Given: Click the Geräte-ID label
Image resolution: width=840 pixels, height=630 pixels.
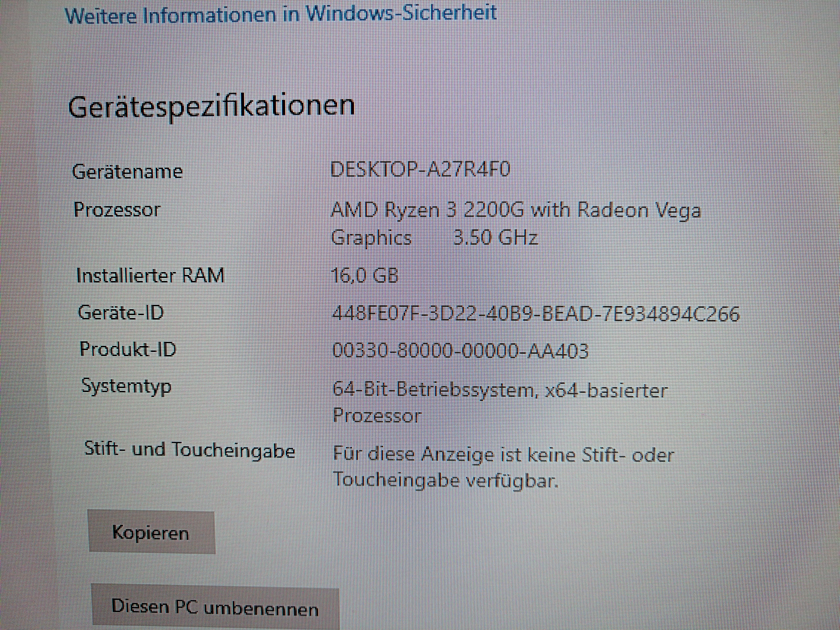Looking at the screenshot, I should pyautogui.click(x=121, y=313).
